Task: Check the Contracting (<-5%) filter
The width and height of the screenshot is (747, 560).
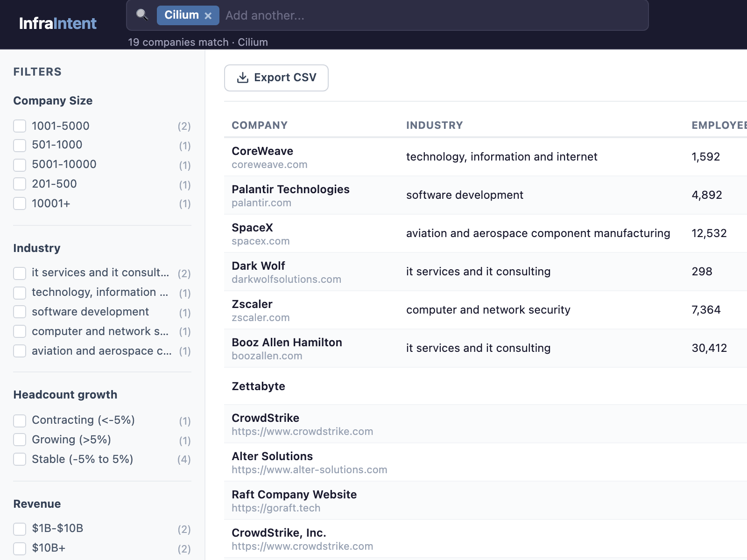Action: [19, 420]
